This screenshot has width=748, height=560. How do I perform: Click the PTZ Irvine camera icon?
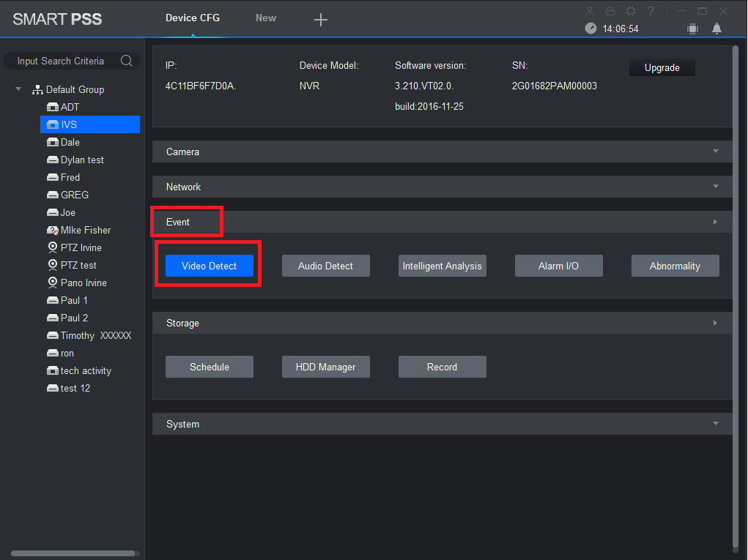coord(53,247)
